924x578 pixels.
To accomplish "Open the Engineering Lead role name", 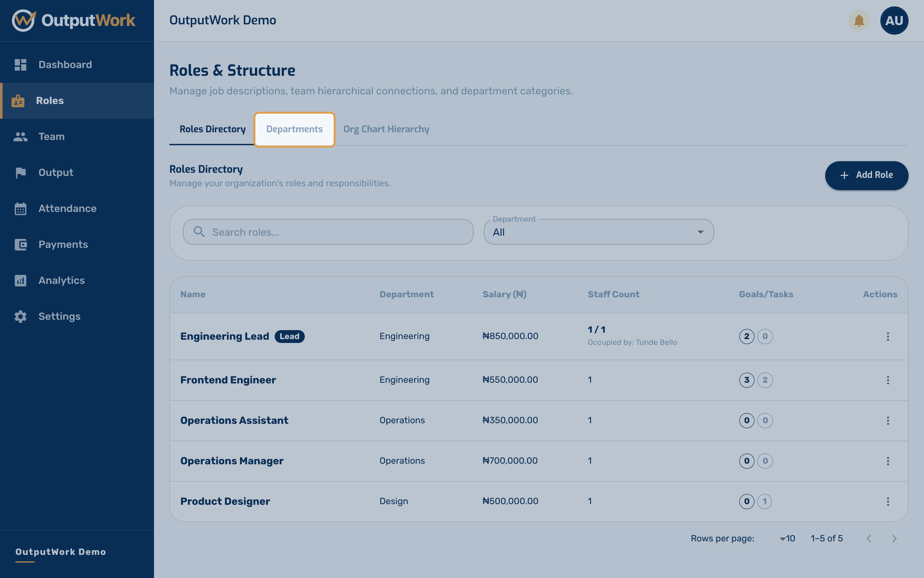I will coord(225,337).
